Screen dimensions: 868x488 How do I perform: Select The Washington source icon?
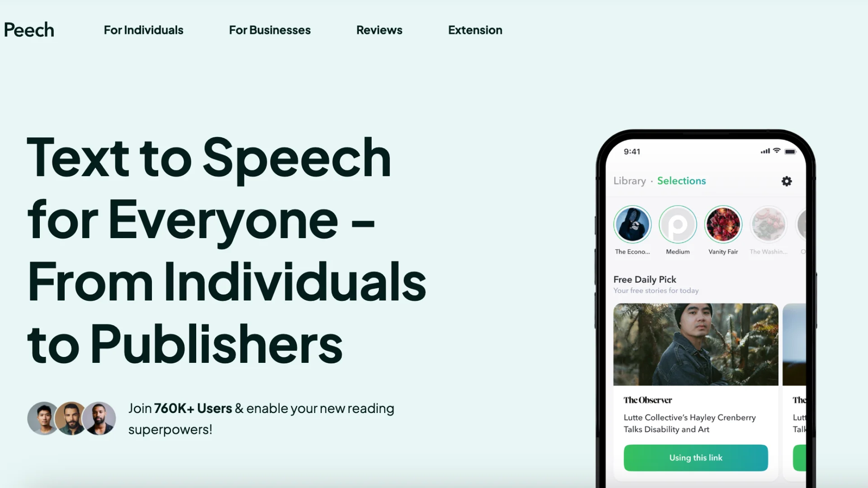(769, 224)
